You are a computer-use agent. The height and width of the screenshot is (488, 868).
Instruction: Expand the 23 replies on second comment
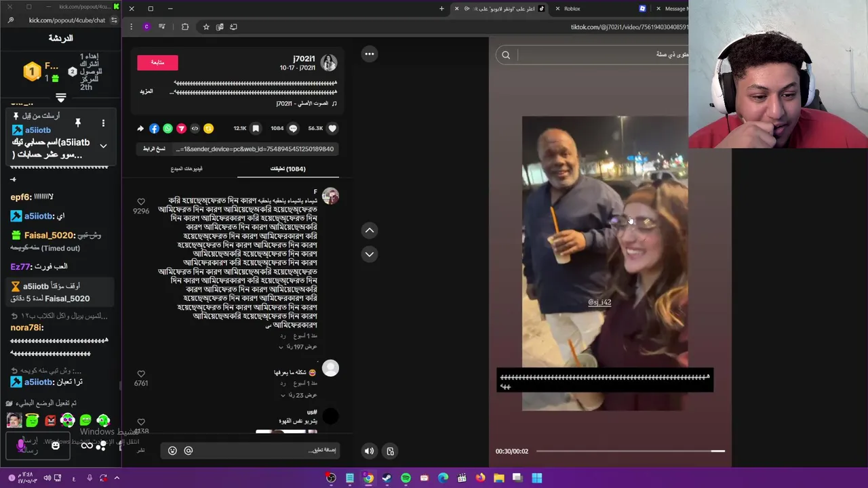(x=299, y=395)
